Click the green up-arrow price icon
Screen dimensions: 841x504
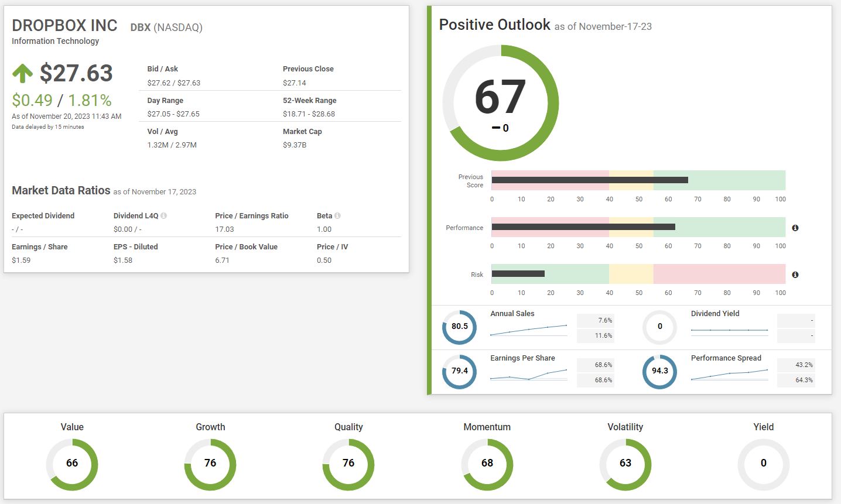click(23, 73)
